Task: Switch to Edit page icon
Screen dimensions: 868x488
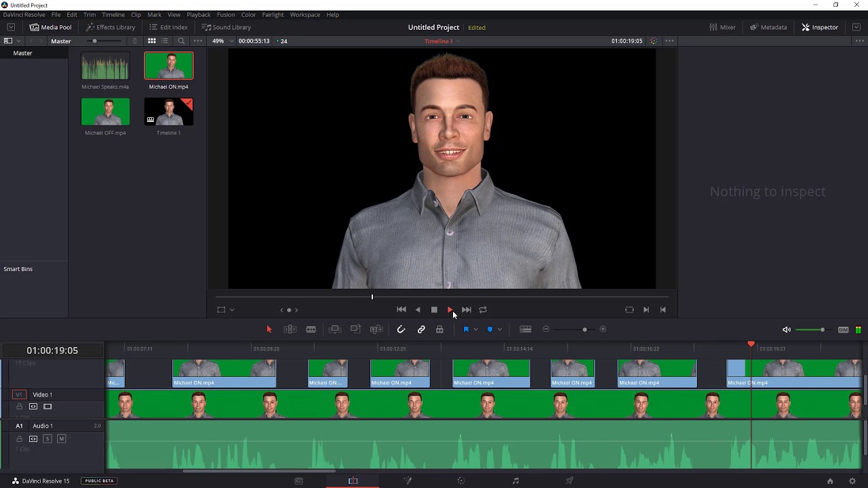Action: (353, 481)
